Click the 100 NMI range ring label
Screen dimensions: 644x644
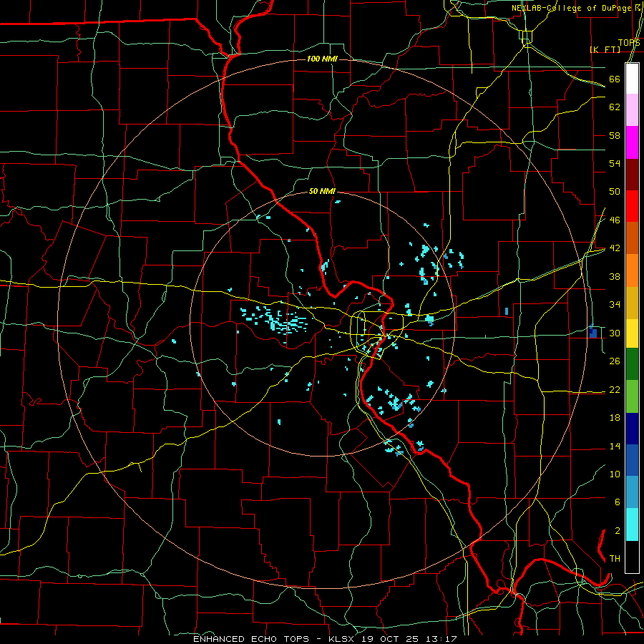(x=323, y=59)
